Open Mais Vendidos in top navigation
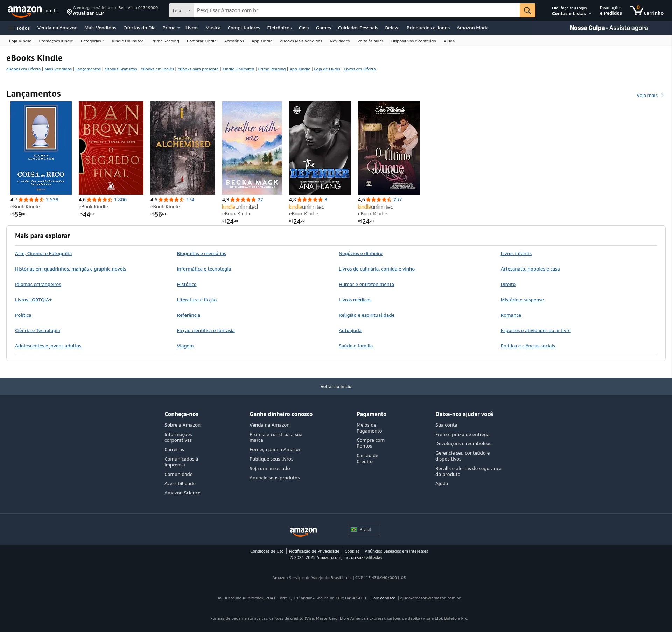Viewport: 672px width, 632px height. pos(100,28)
